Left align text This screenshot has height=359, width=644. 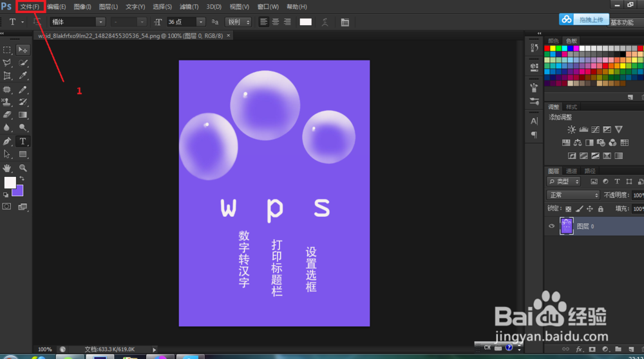click(x=263, y=22)
